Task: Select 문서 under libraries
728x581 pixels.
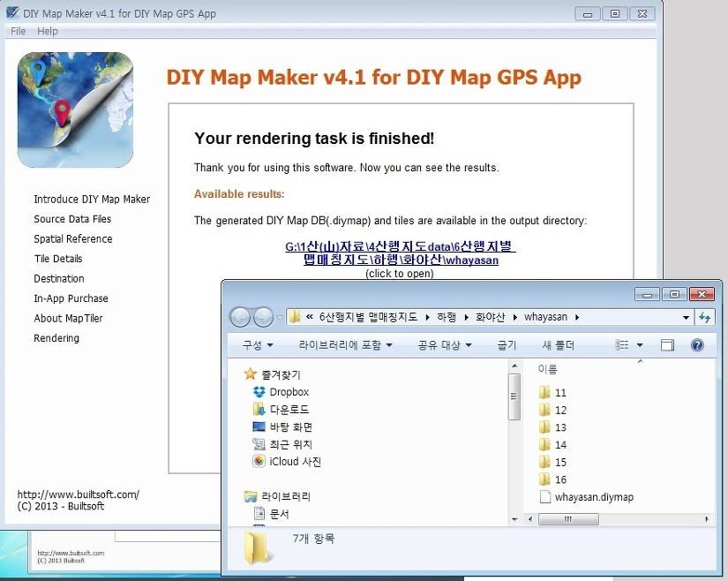Action: click(272, 514)
